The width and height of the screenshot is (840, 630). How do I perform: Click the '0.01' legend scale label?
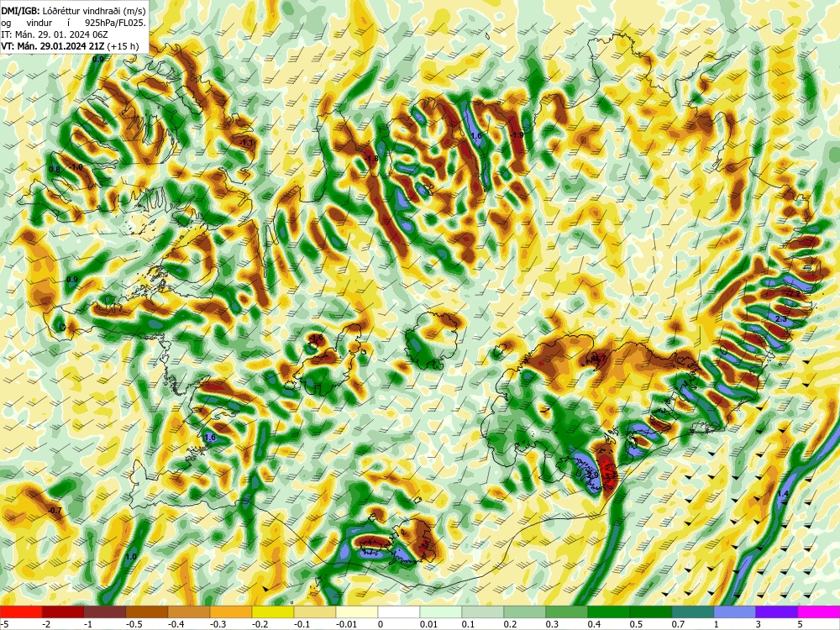tap(428, 624)
